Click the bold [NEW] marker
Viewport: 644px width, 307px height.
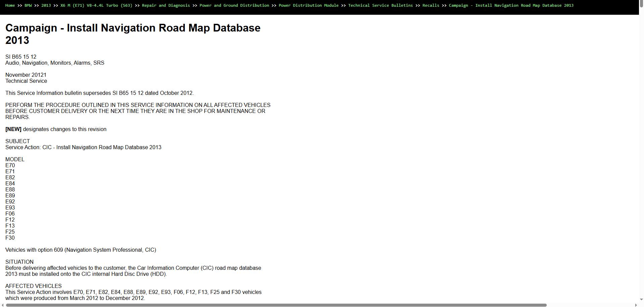pos(13,129)
